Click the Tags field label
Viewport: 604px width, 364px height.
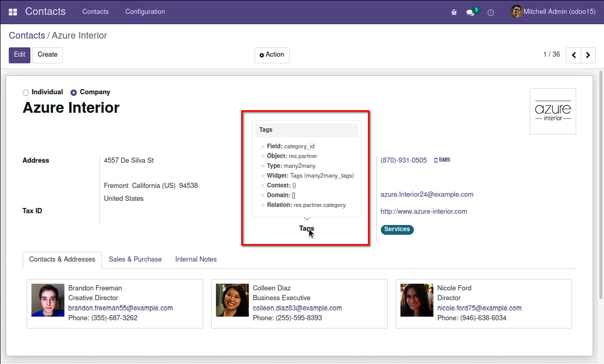coord(307,229)
